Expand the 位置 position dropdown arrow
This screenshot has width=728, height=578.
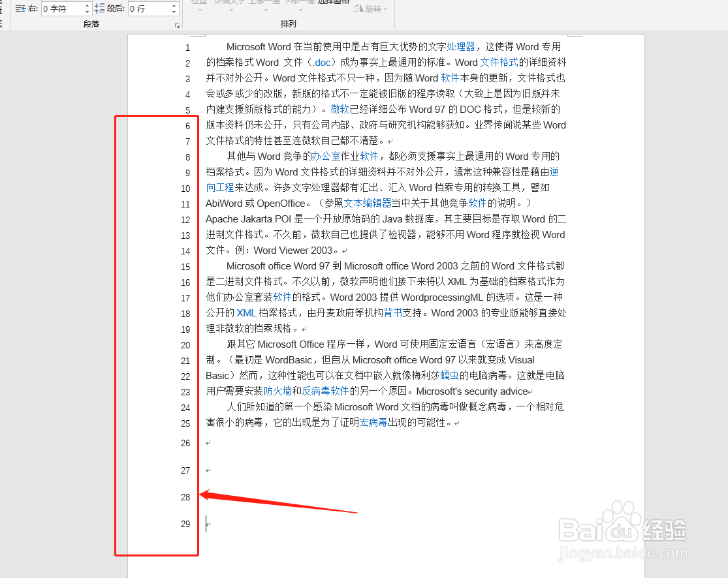(x=200, y=10)
